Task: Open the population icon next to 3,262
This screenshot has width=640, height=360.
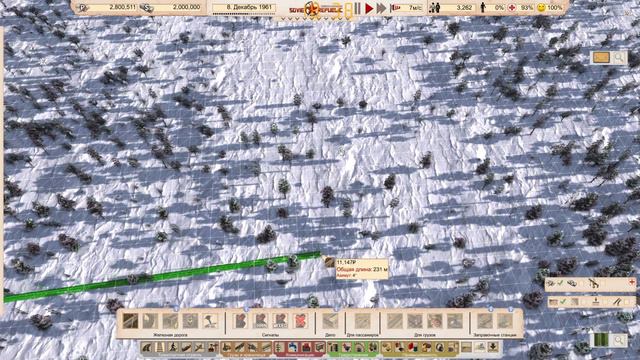Action: click(436, 8)
